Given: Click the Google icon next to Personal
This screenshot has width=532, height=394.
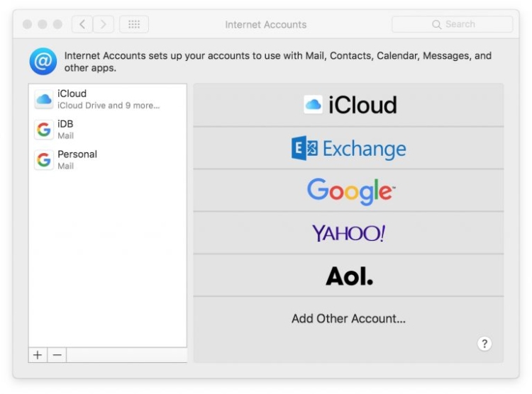Looking at the screenshot, I should pyautogui.click(x=44, y=160).
